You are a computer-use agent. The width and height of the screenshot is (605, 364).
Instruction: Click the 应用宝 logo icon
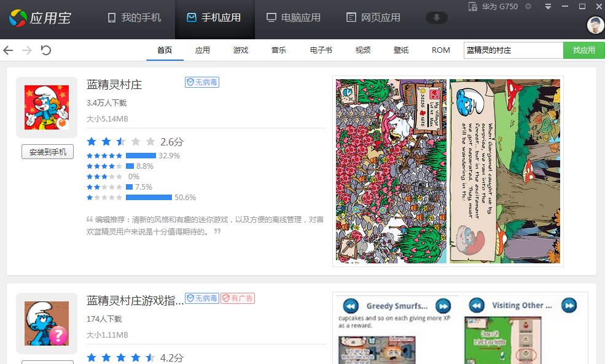pyautogui.click(x=17, y=17)
